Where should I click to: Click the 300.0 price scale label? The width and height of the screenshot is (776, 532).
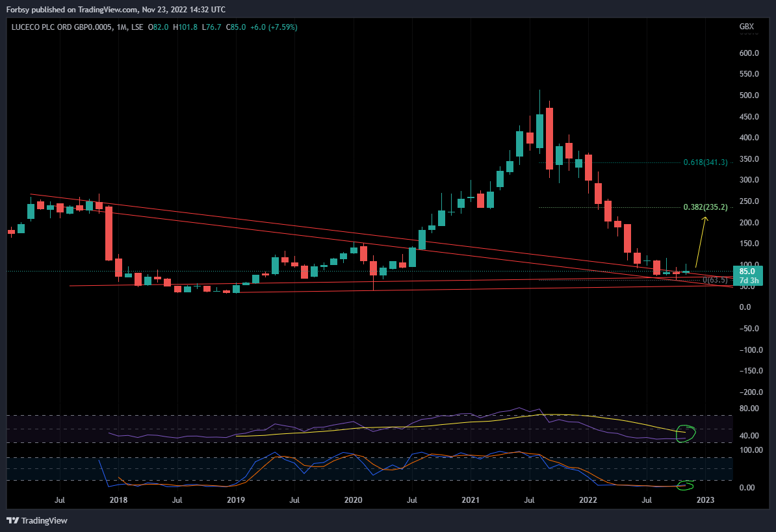[x=749, y=180]
